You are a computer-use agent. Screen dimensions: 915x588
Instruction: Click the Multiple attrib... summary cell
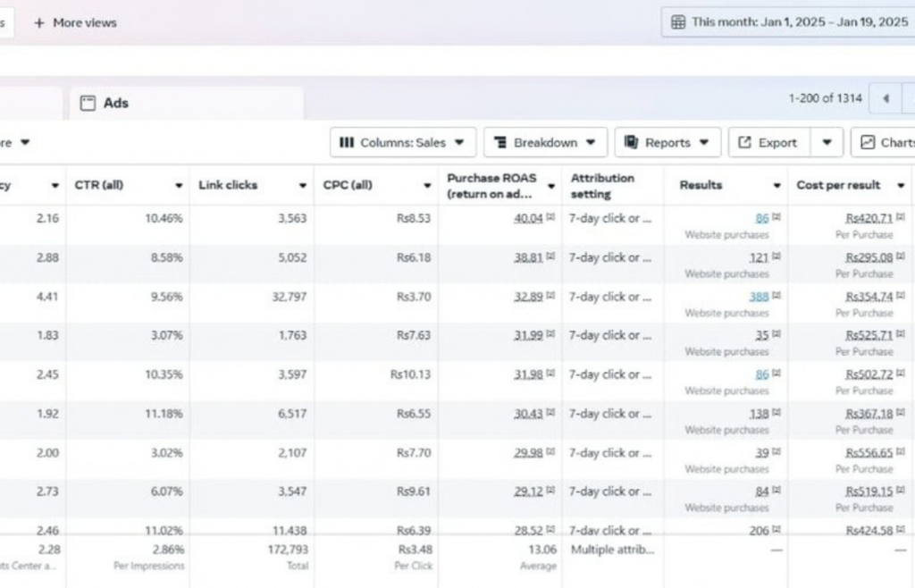[613, 550]
